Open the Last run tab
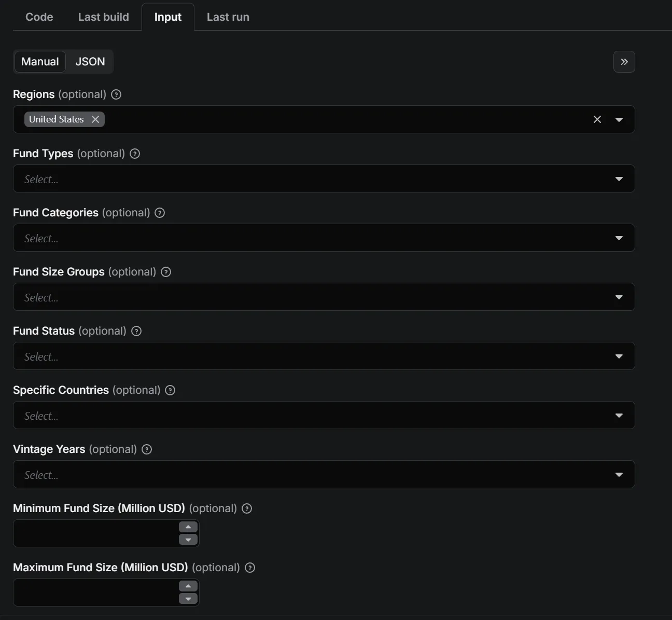This screenshot has height=620, width=672. [x=228, y=17]
